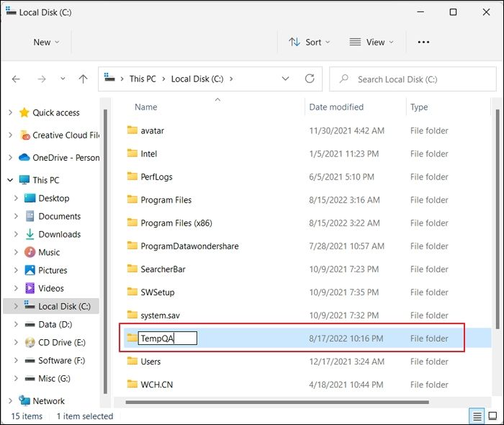Open the See more ellipsis menu
The width and height of the screenshot is (504, 425).
(423, 42)
